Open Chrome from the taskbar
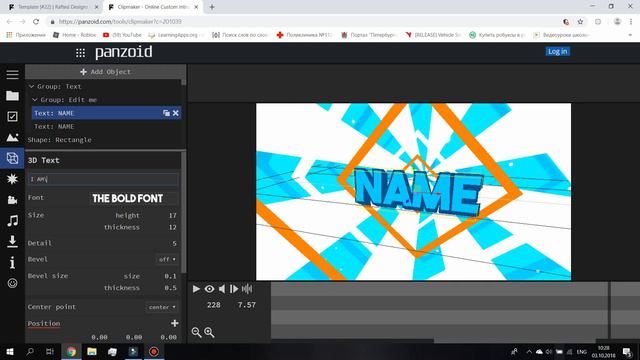The width and height of the screenshot is (640, 360). click(71, 351)
